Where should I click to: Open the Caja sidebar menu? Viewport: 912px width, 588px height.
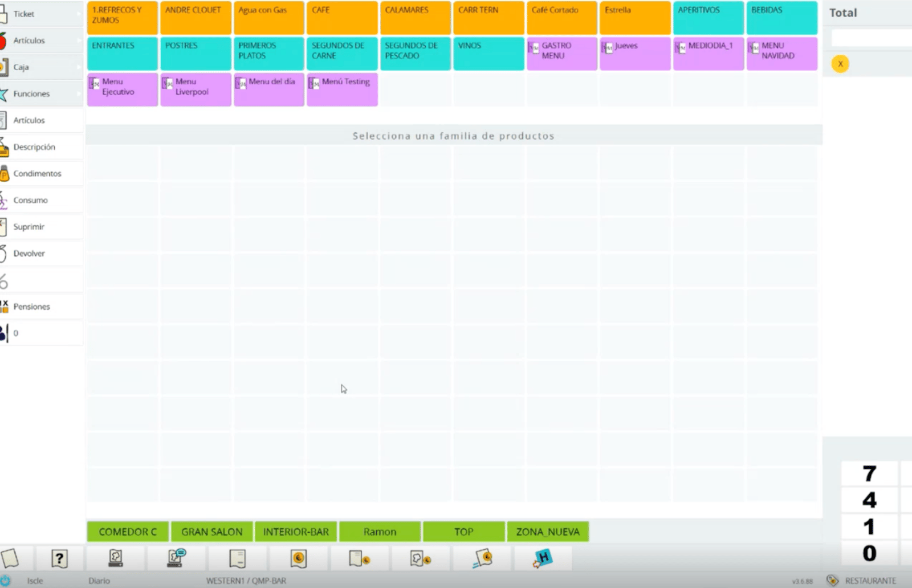point(42,67)
